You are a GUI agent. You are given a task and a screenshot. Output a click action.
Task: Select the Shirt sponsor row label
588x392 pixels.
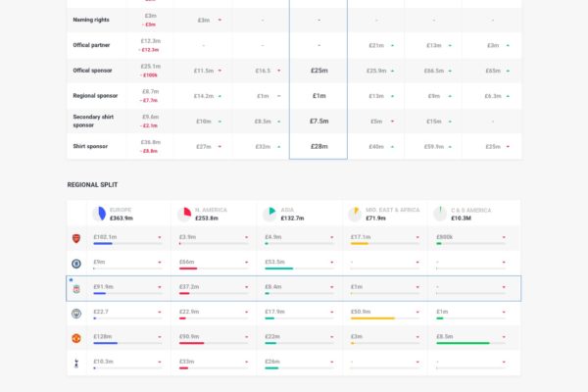(x=90, y=147)
